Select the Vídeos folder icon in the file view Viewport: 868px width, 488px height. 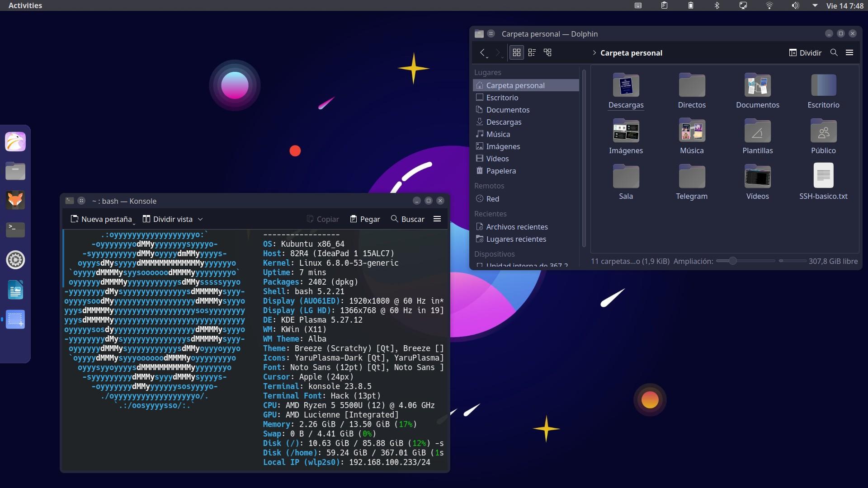click(758, 176)
